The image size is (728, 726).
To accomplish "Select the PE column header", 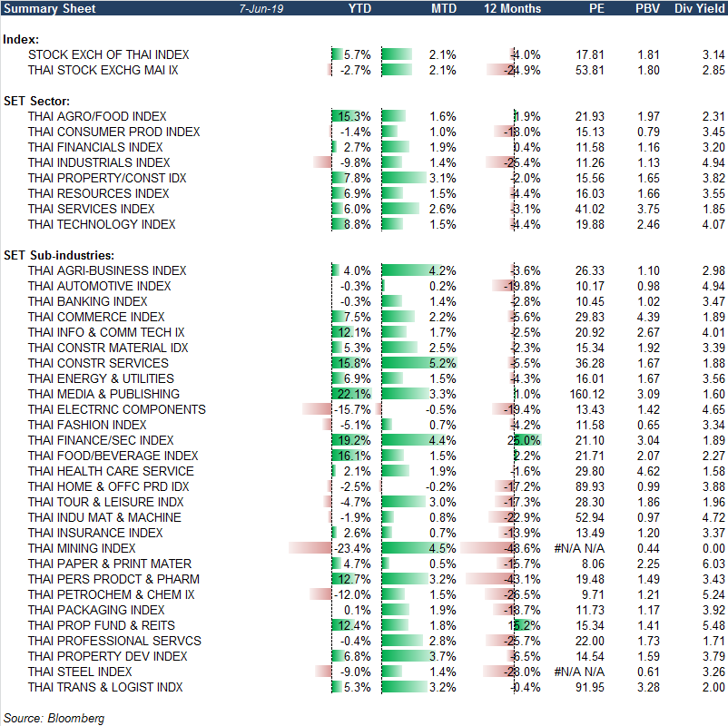I will click(x=596, y=8).
